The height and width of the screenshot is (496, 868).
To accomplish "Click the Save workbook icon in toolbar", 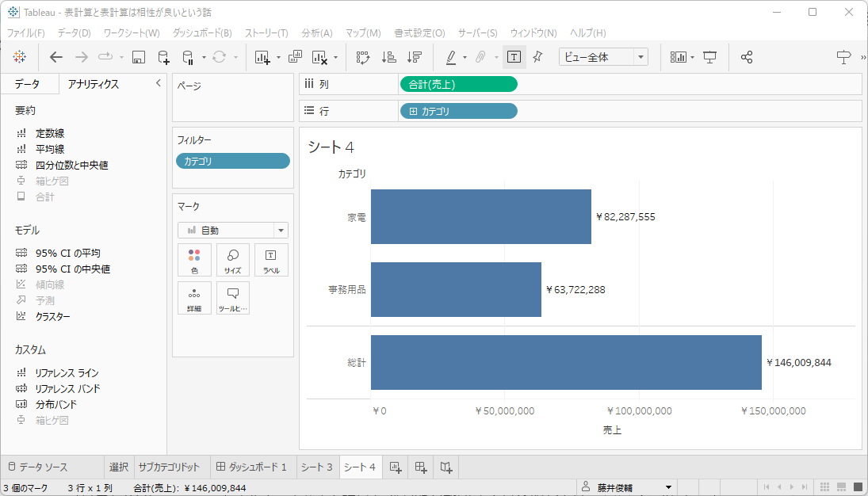I will click(138, 57).
